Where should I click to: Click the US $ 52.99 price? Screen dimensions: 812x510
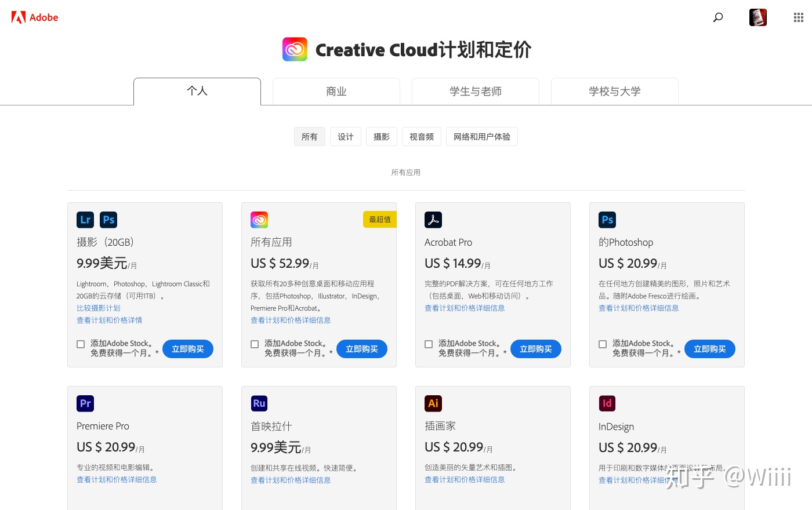click(x=280, y=263)
